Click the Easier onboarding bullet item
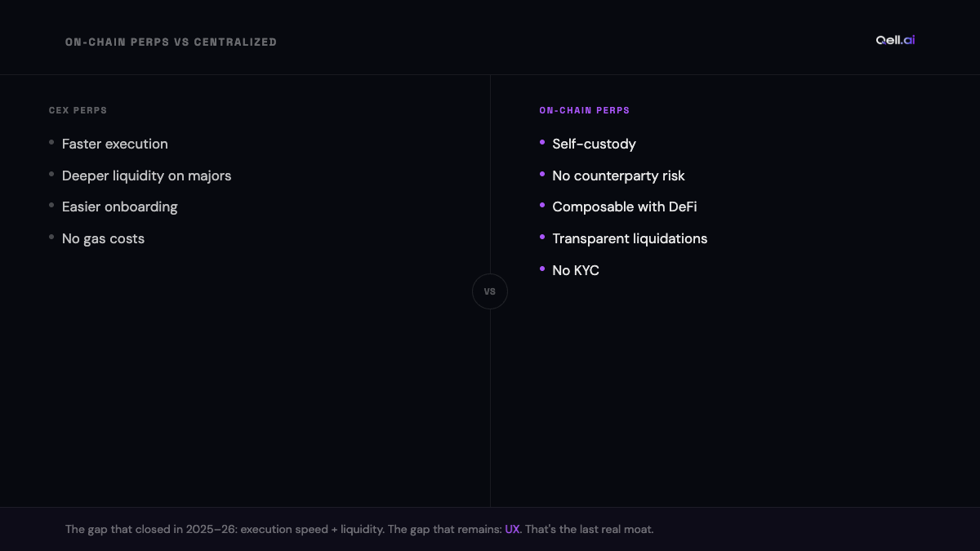This screenshot has height=551, width=980. (x=119, y=207)
